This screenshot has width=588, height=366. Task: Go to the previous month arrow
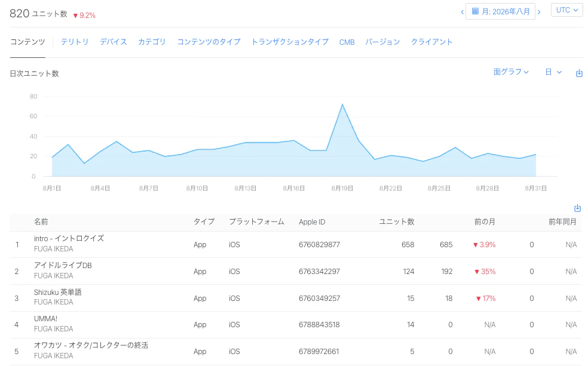462,13
